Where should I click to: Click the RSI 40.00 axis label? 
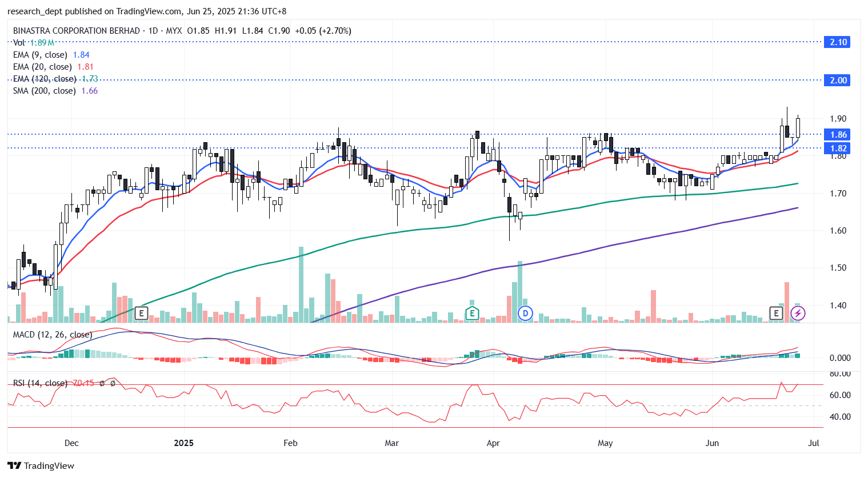click(x=839, y=417)
